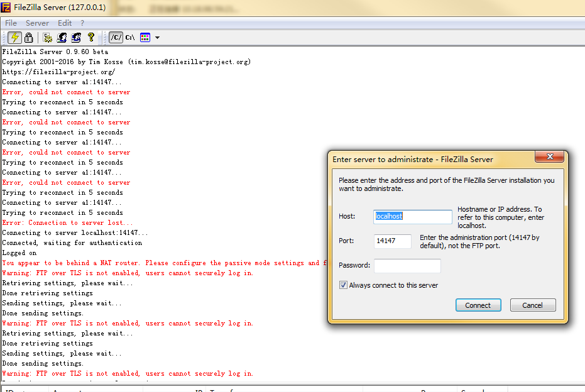Toggle the lightning connect-to-server icon

[14, 37]
